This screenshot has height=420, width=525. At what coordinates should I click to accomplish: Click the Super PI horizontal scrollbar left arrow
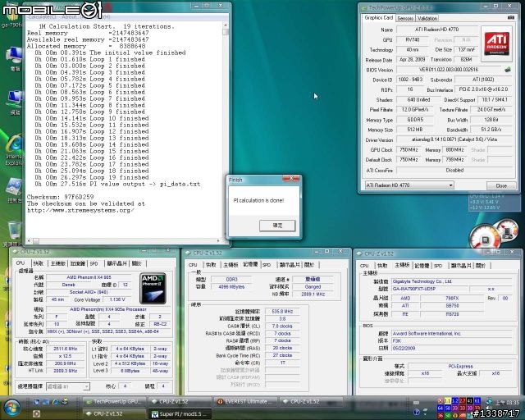29,241
